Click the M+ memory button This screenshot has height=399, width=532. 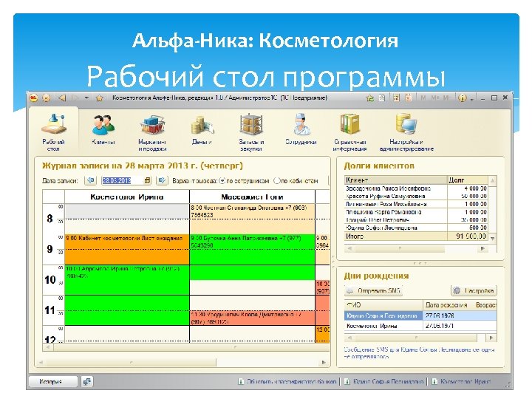(x=435, y=98)
